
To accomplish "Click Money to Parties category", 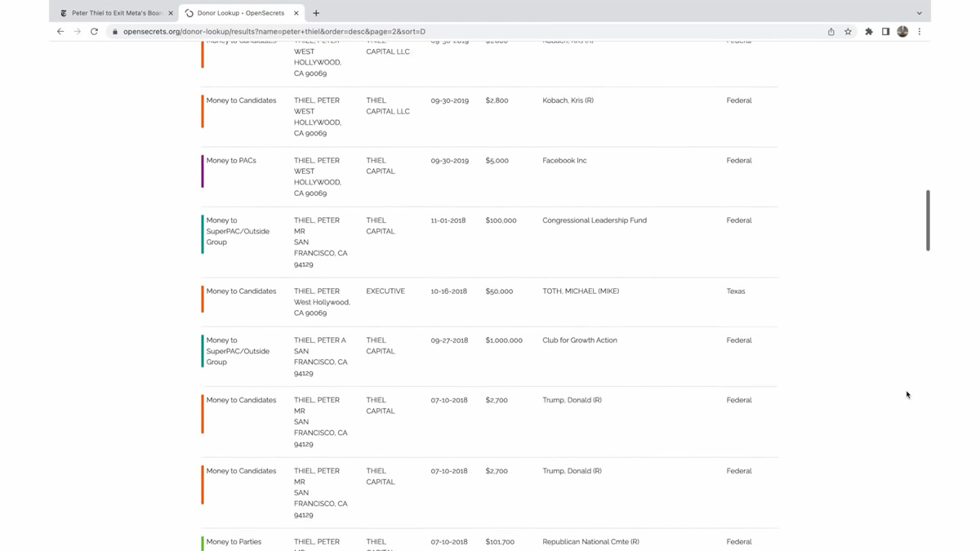I will click(234, 542).
